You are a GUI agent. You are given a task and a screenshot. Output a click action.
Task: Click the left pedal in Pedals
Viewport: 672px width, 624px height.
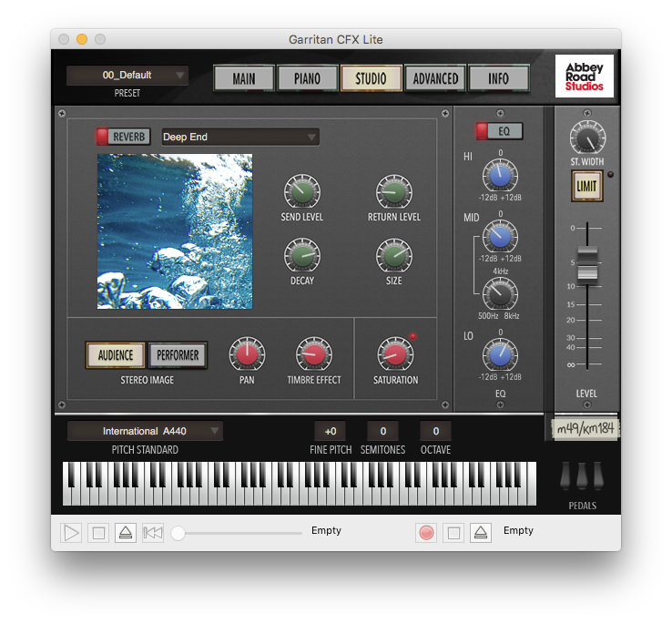pyautogui.click(x=565, y=476)
